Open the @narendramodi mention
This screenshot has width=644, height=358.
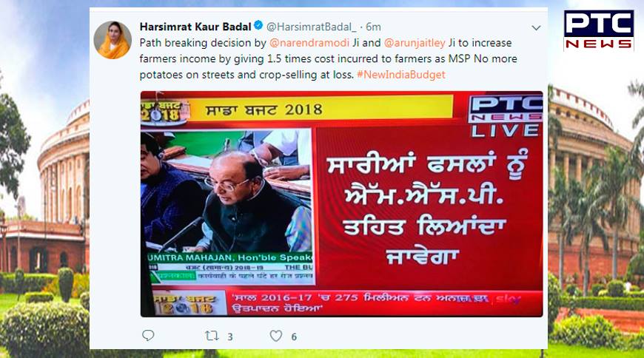309,43
